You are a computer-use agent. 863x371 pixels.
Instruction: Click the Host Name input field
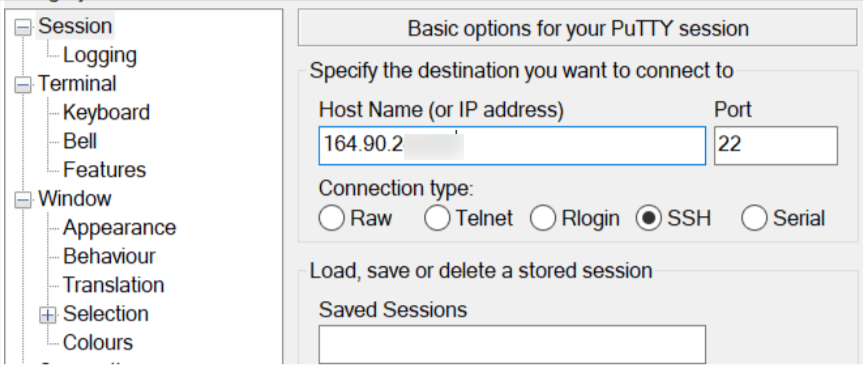coord(512,145)
